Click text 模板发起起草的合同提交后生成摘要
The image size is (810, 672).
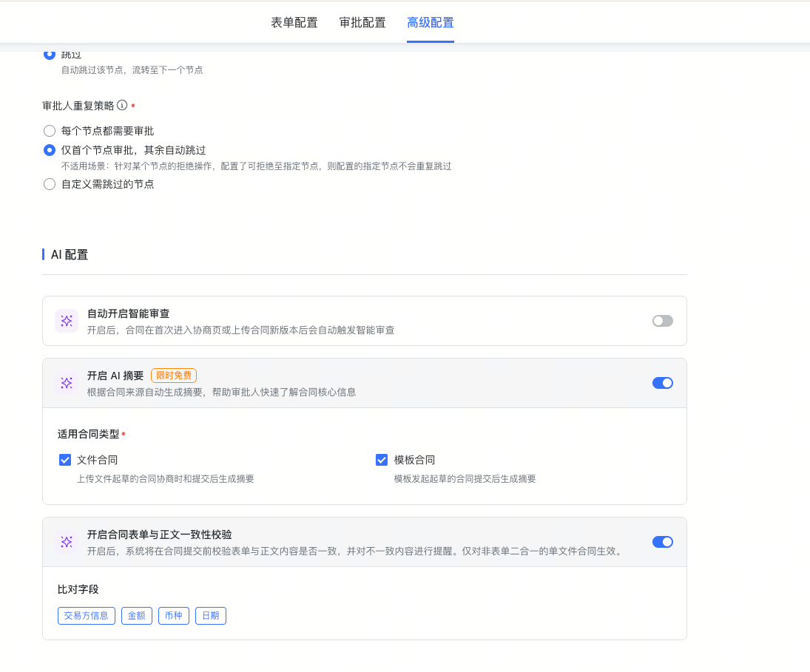465,479
